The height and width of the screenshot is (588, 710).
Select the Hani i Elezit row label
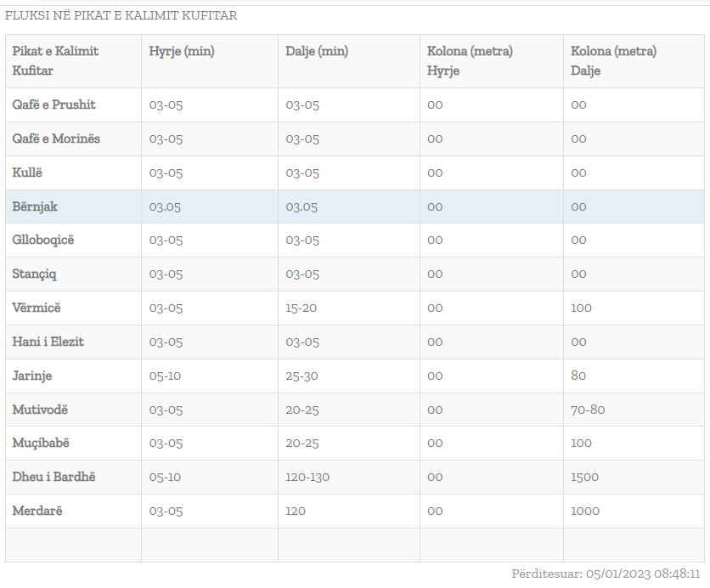point(48,342)
